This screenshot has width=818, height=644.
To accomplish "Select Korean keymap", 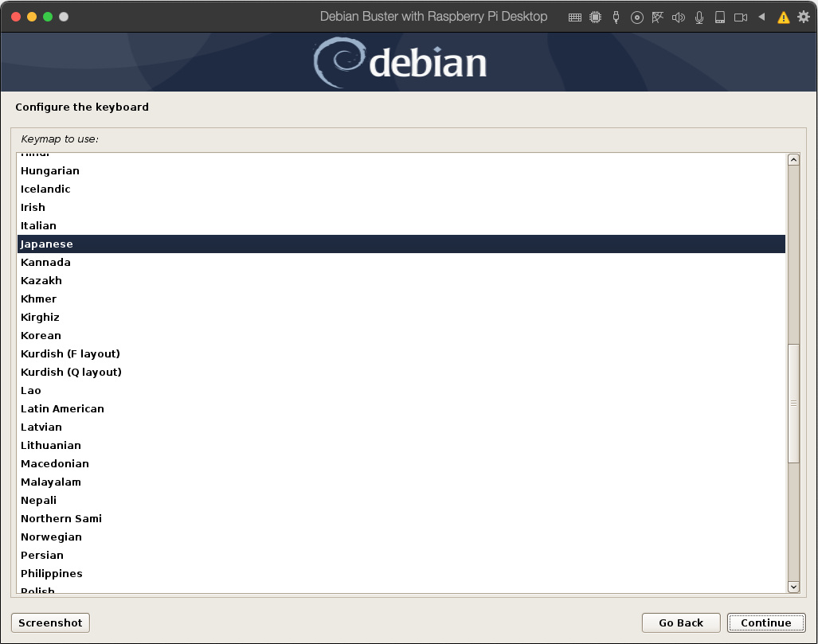I will pyautogui.click(x=401, y=335).
